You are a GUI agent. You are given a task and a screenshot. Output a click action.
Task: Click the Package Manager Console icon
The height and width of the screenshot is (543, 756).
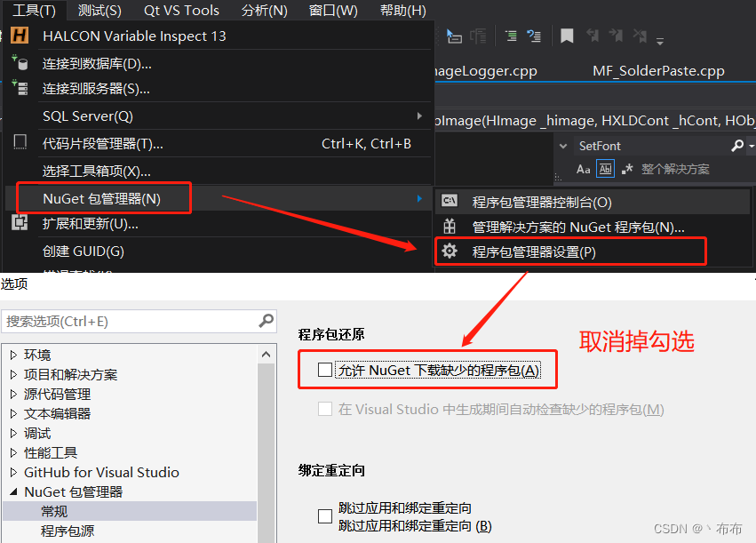450,201
